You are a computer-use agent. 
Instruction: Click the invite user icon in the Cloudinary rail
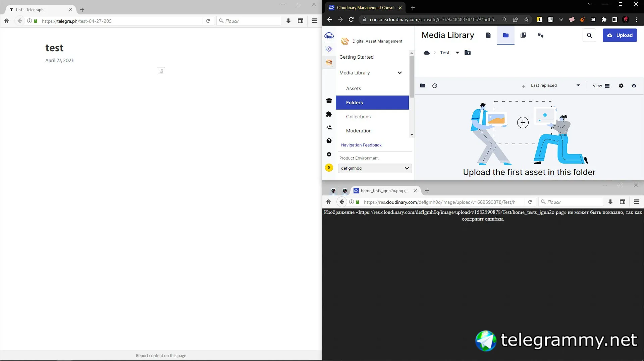[x=329, y=128]
